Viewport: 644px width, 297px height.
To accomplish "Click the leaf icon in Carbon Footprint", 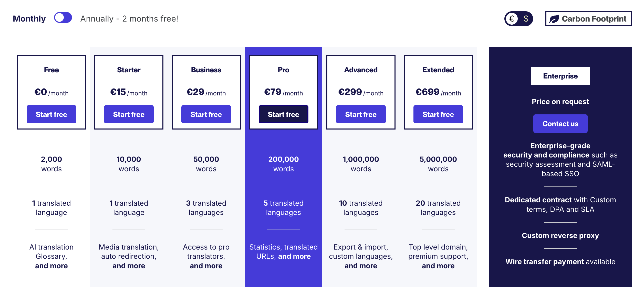I will click(554, 19).
